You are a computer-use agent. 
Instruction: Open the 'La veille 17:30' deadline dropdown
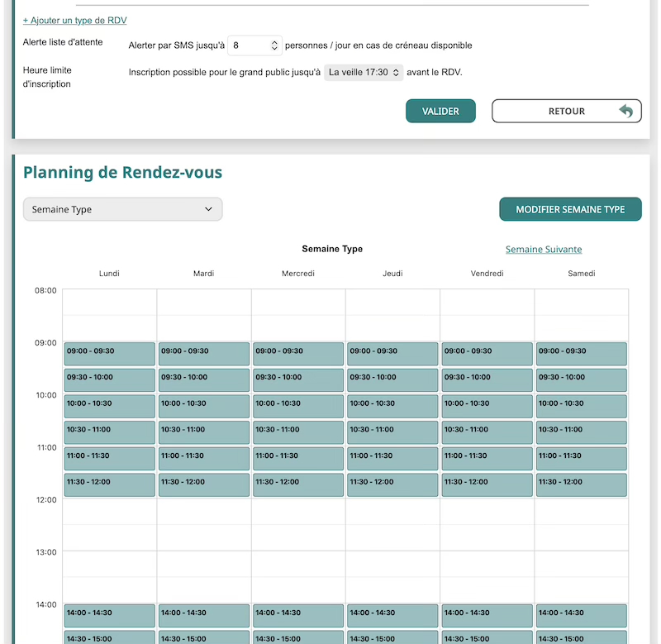point(364,72)
